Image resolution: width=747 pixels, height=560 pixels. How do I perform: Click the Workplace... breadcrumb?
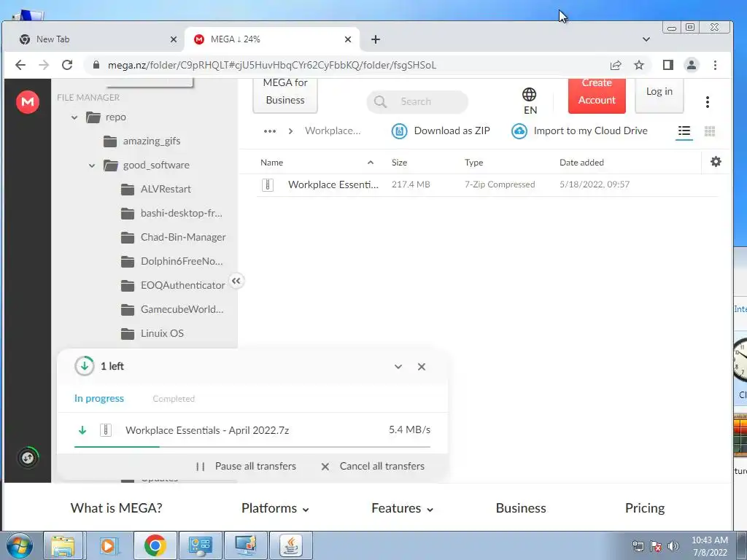tap(333, 131)
